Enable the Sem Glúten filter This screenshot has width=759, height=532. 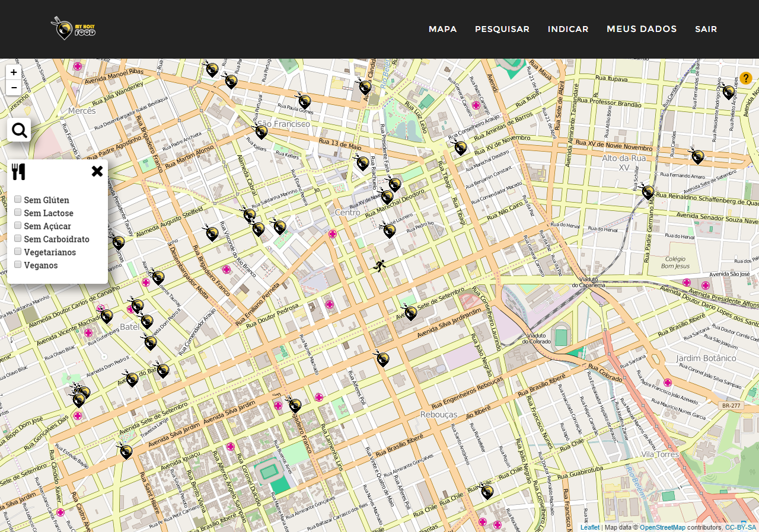18,200
